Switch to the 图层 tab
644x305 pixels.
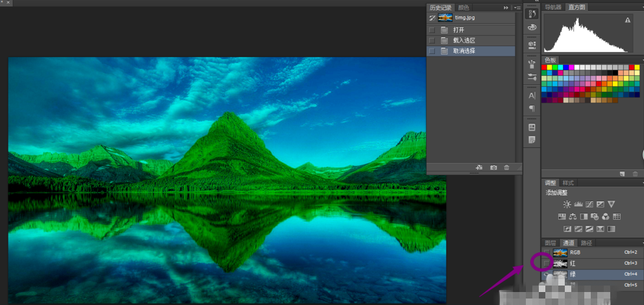click(551, 243)
